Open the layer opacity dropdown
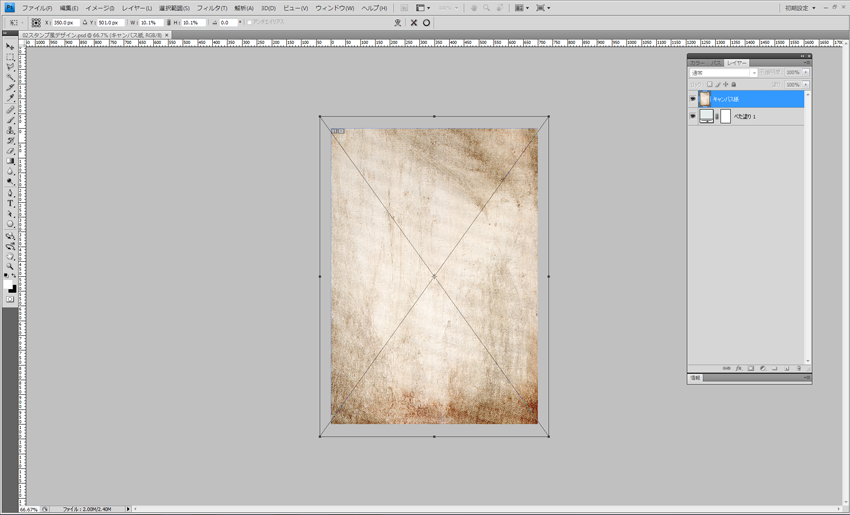Viewport: 850px width, 515px height. tap(806, 73)
